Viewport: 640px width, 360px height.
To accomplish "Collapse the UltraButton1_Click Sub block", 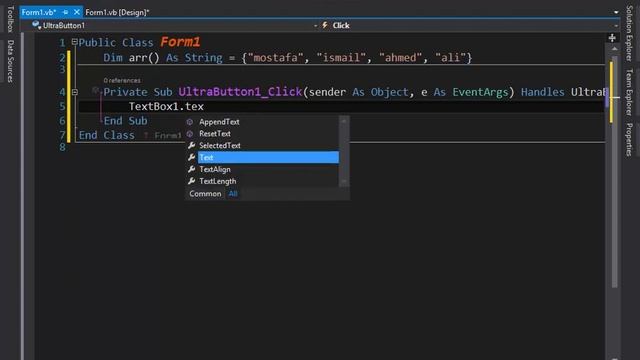I will click(75, 92).
